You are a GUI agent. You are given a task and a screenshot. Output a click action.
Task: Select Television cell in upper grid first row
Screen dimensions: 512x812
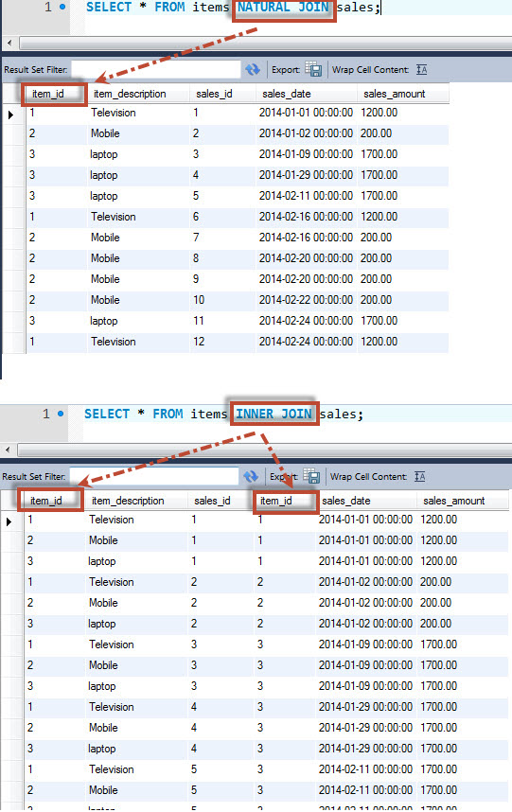pyautogui.click(x=114, y=113)
